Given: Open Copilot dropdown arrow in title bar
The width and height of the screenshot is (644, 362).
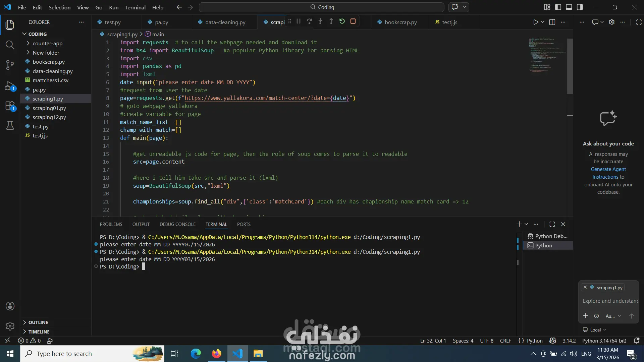Looking at the screenshot, I should pyautogui.click(x=465, y=7).
